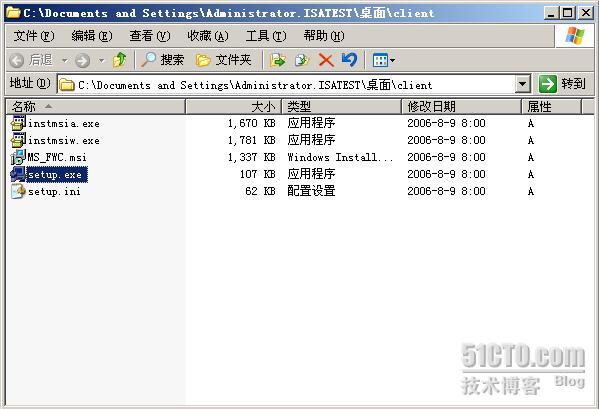The image size is (599, 409).
Task: Select instmsia.exe file icon
Action: 18,123
